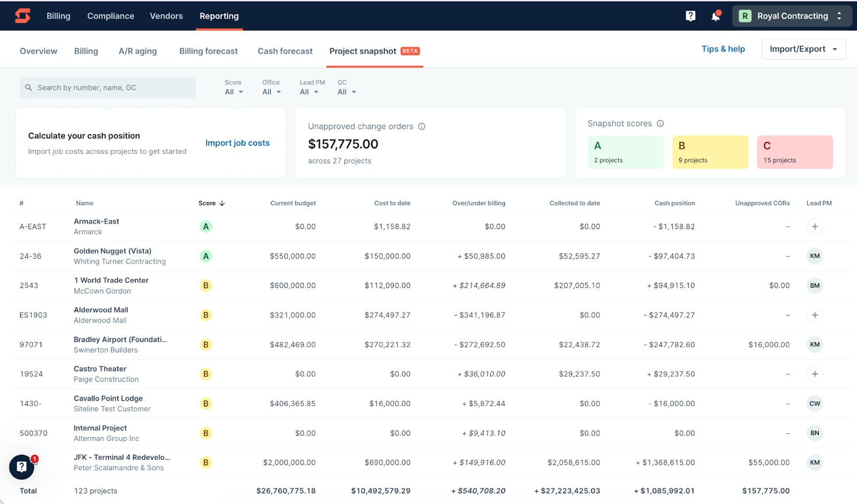The width and height of the screenshot is (857, 504).
Task: Click the search magnifier icon
Action: click(29, 87)
